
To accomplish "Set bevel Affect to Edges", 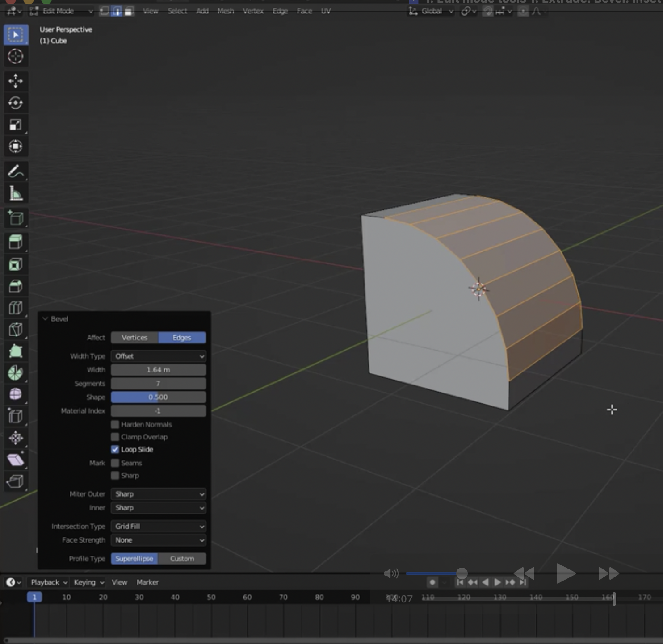I will pos(182,338).
